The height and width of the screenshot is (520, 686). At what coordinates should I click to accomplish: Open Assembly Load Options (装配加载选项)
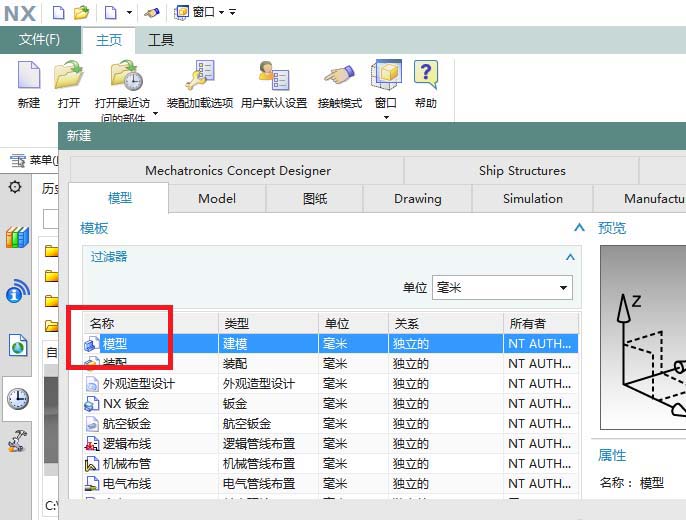coord(200,75)
